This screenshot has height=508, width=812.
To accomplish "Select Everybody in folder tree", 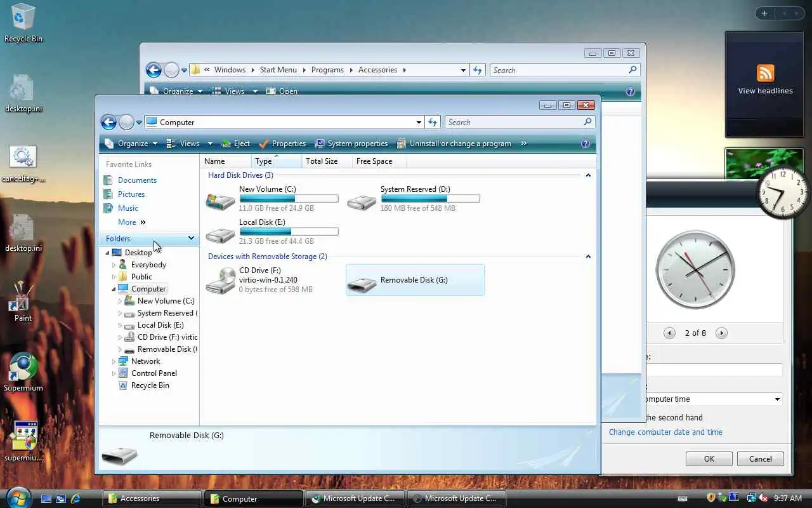I will [x=148, y=265].
